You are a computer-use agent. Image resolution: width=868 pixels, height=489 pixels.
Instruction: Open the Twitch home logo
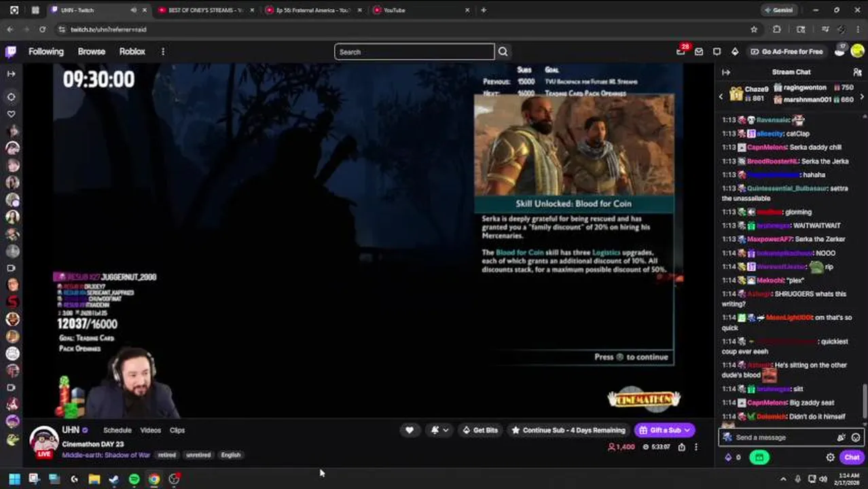[11, 52]
